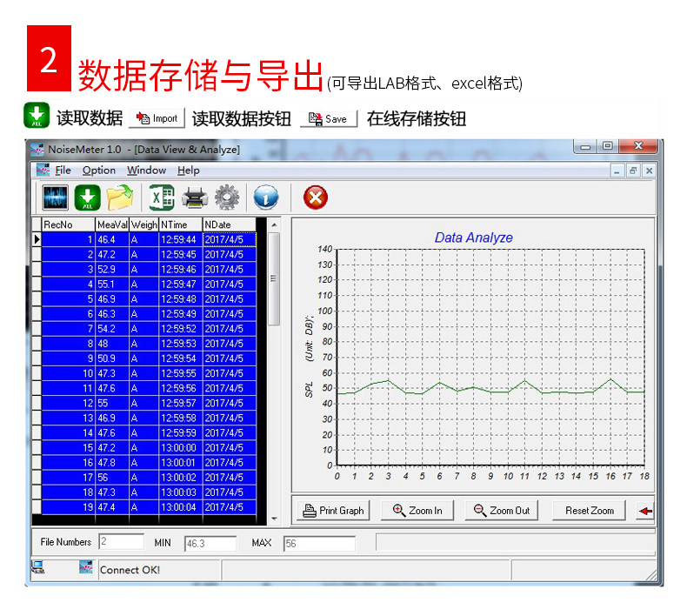687x616 pixels.
Task: Click the blue info icon
Action: [265, 198]
